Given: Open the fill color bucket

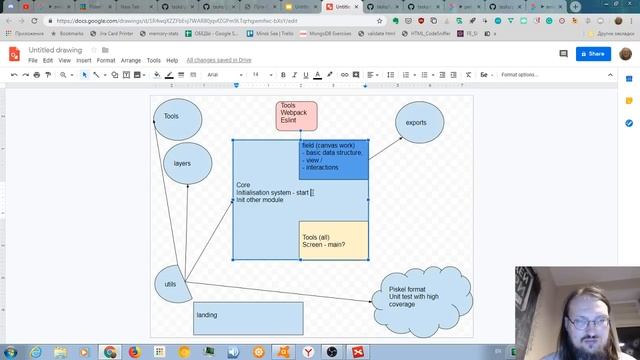Looking at the screenshot, I should 157,75.
